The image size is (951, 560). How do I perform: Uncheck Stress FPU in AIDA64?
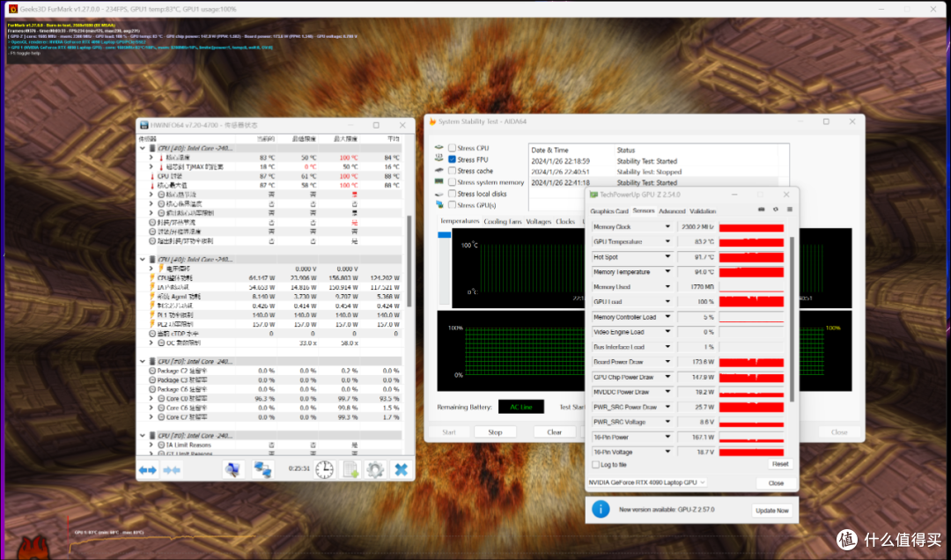(x=452, y=159)
